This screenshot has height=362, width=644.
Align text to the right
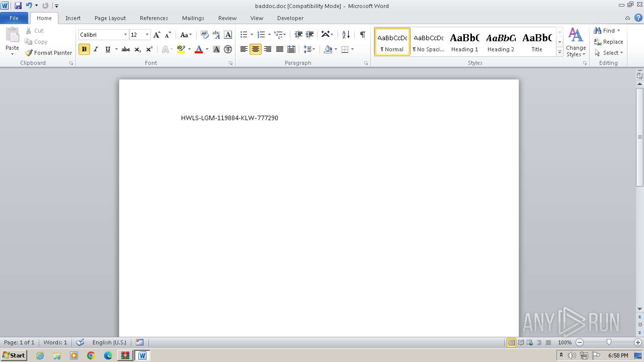268,49
